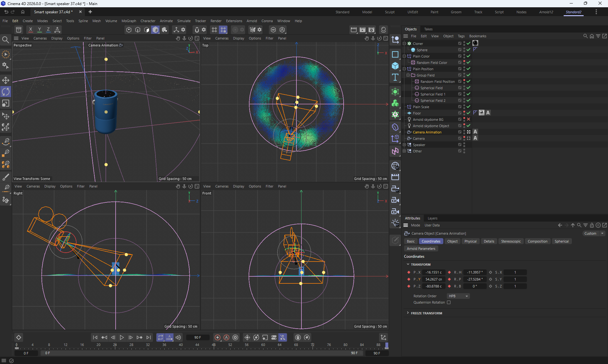
Task: Enable Quaternion Rotation checkbox
Action: coord(449,302)
